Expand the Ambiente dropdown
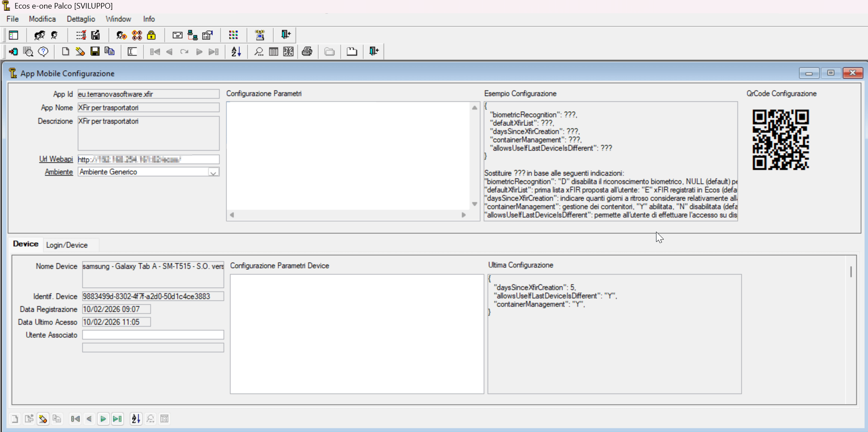The image size is (868, 432). (x=213, y=172)
